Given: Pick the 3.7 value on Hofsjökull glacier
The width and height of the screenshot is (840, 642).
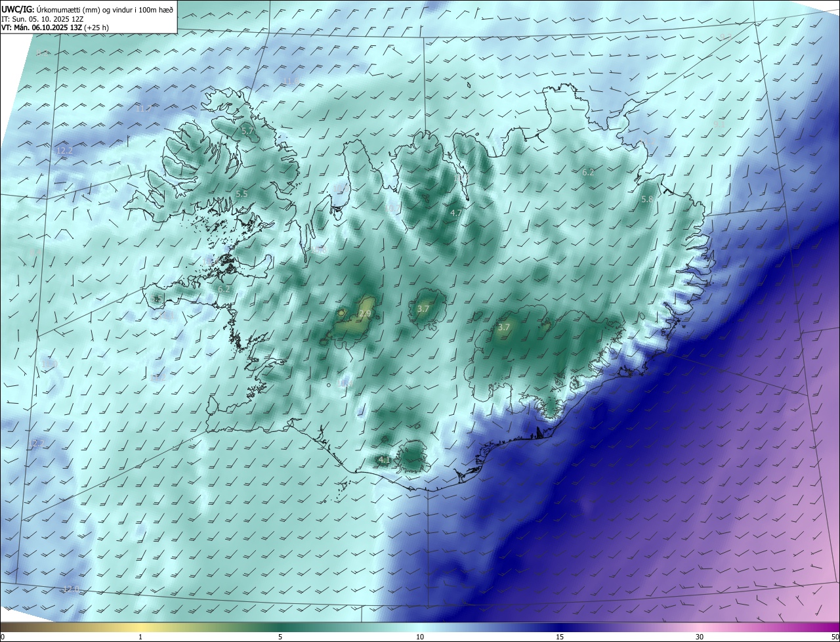Looking at the screenshot, I should [x=423, y=309].
